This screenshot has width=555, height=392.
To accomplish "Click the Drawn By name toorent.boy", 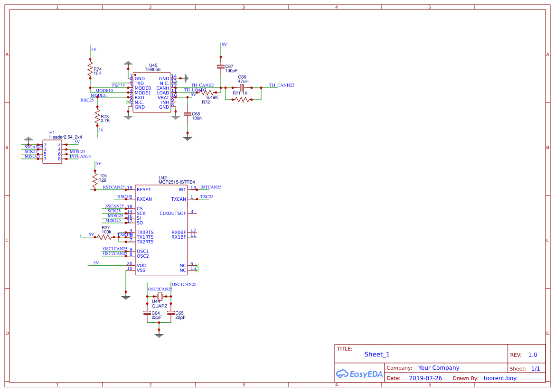I will pos(499,378).
